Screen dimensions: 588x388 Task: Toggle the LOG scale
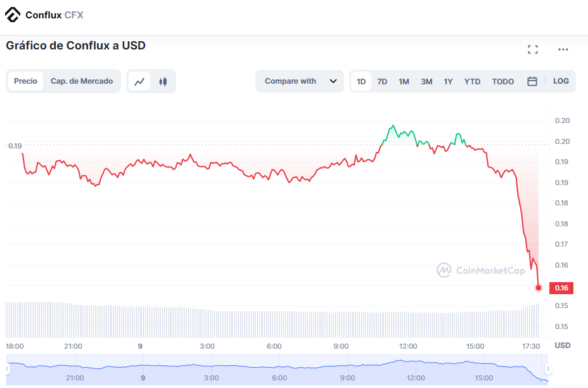point(561,81)
